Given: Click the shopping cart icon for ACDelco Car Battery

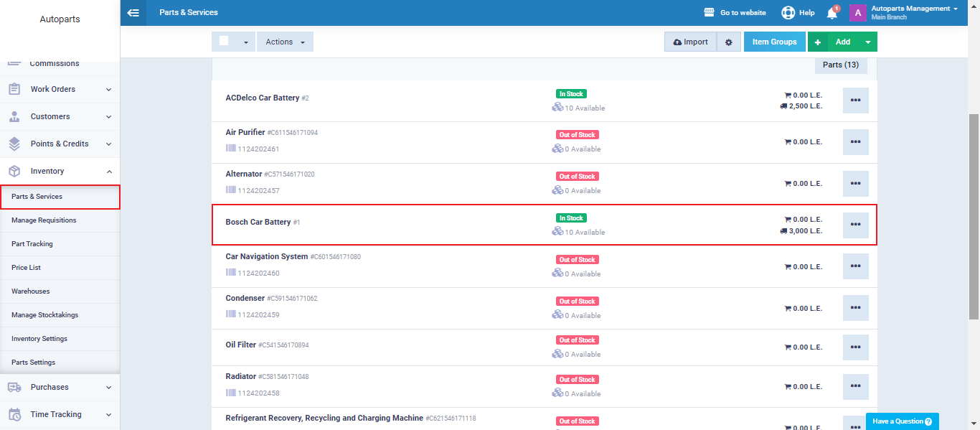Looking at the screenshot, I should click(788, 95).
